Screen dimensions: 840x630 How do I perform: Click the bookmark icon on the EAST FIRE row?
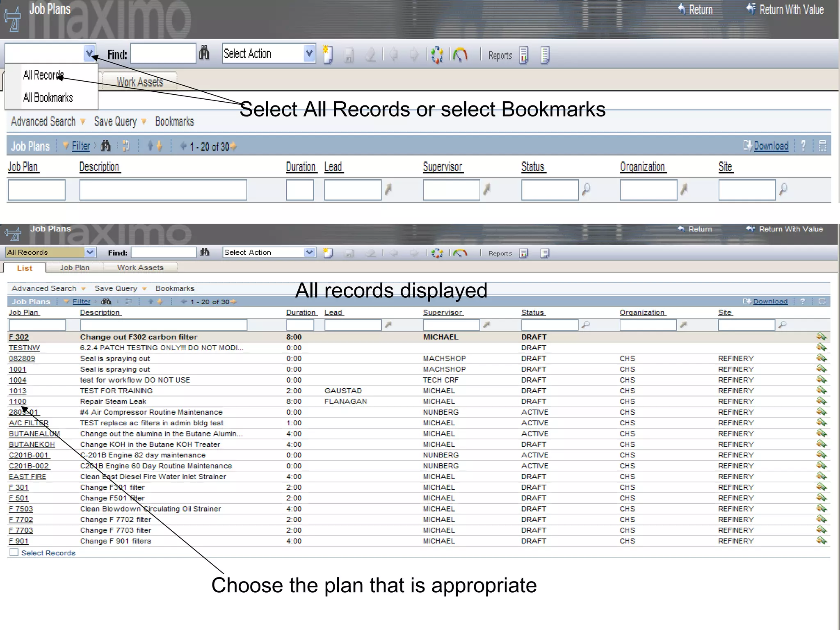tap(821, 476)
